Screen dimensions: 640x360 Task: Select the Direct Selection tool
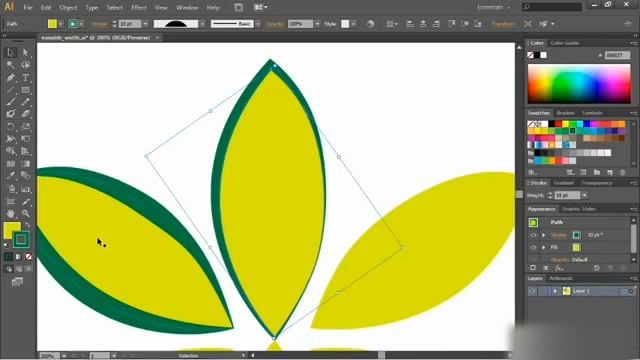tap(25, 52)
